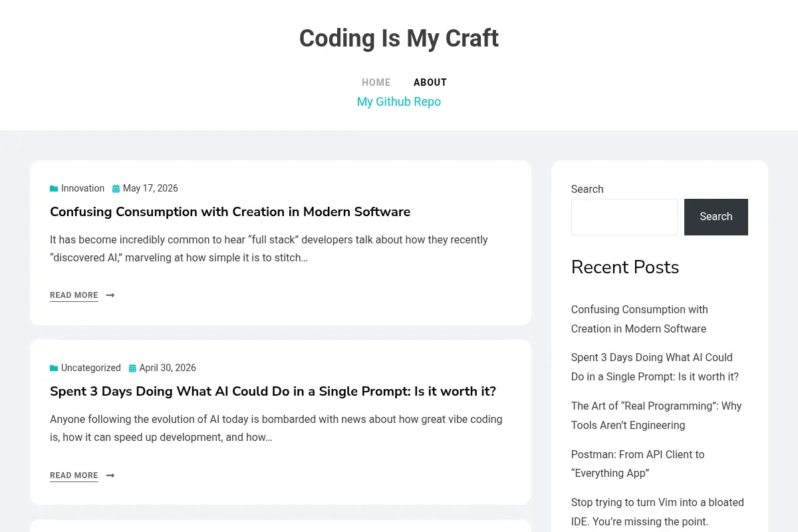Viewport: 798px width, 532px height.
Task: Click arrow icon in Spent 3 Days post card
Action: 110,475
